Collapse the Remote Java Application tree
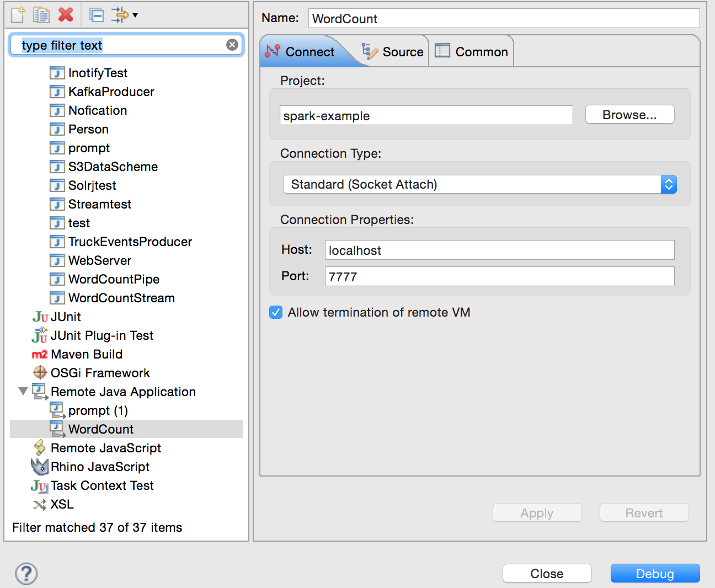Screen dimensions: 715x588 coord(23,391)
